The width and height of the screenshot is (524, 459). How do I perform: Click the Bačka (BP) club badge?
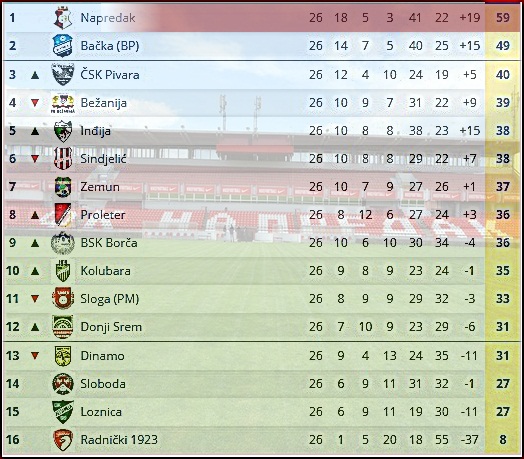point(63,46)
